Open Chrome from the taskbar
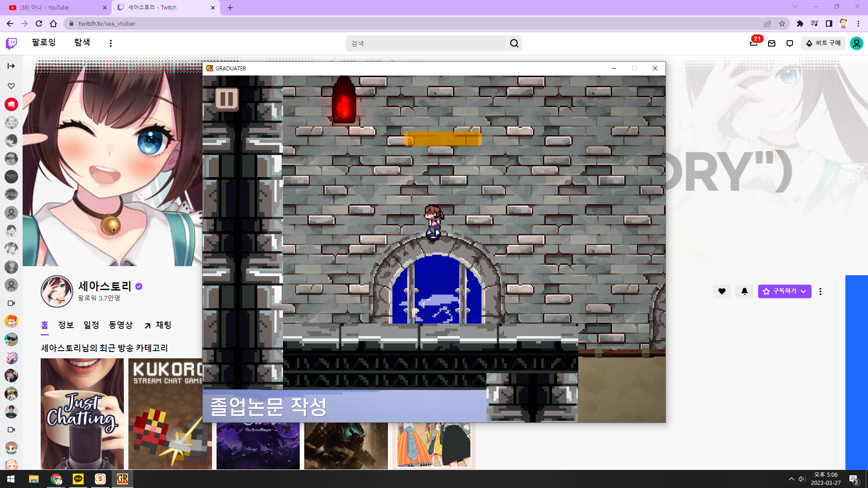The width and height of the screenshot is (868, 488). tap(56, 479)
